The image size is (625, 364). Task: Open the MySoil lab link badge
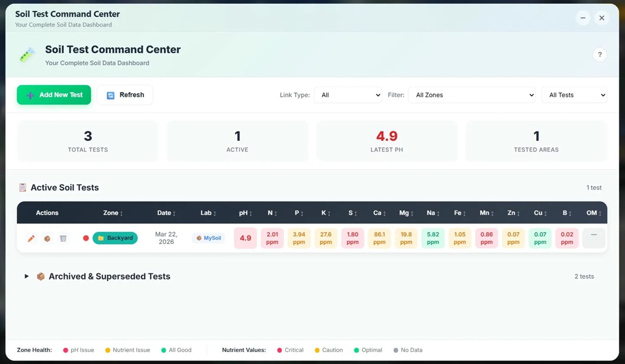208,238
